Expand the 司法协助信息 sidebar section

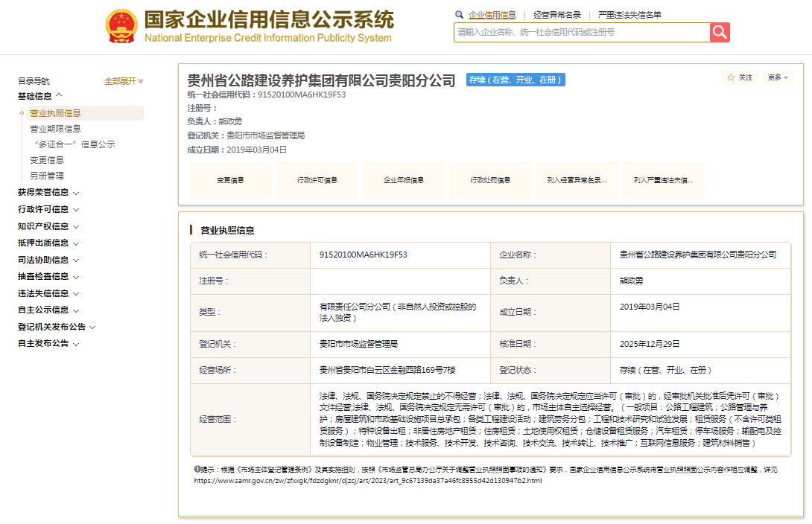(x=48, y=260)
